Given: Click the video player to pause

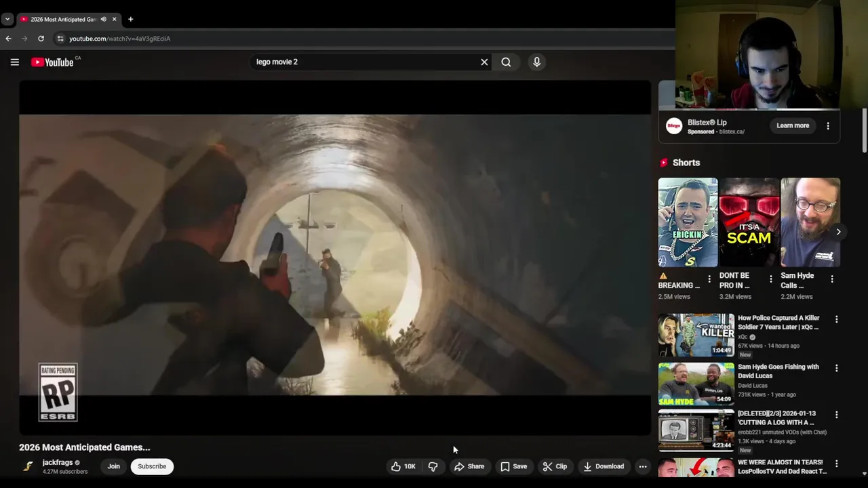Looking at the screenshot, I should (x=335, y=258).
